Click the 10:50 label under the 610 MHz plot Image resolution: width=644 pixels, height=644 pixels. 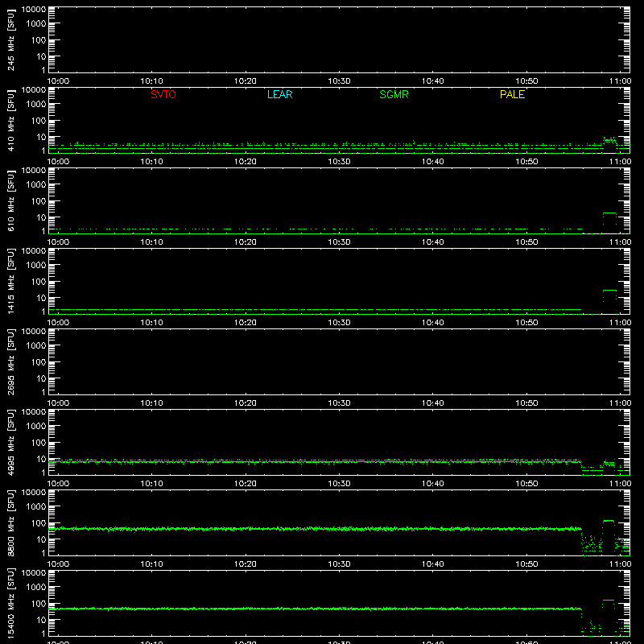526,242
